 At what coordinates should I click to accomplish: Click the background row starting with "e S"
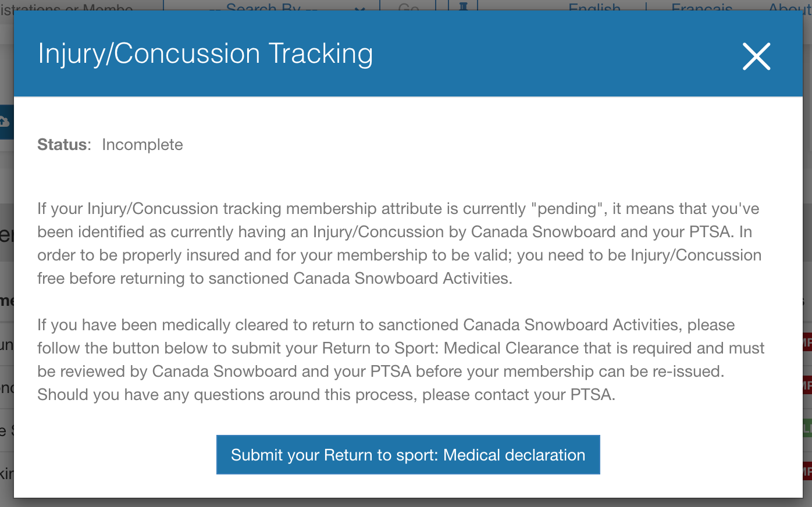point(6,430)
